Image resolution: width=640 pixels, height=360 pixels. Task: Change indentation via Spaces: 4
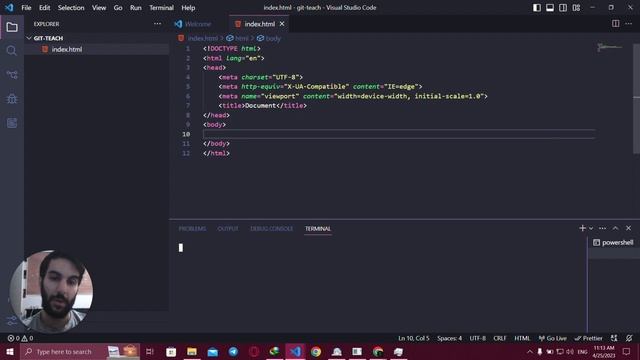[449, 338]
